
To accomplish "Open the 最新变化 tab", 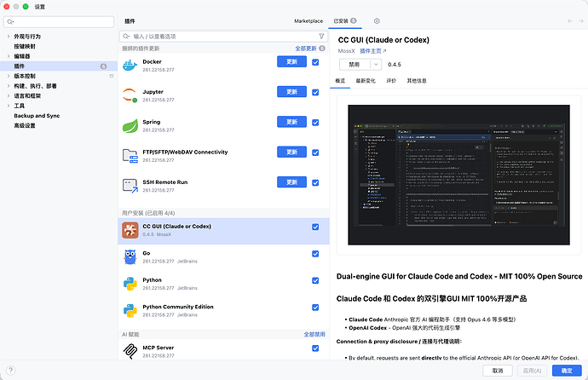I will click(366, 81).
